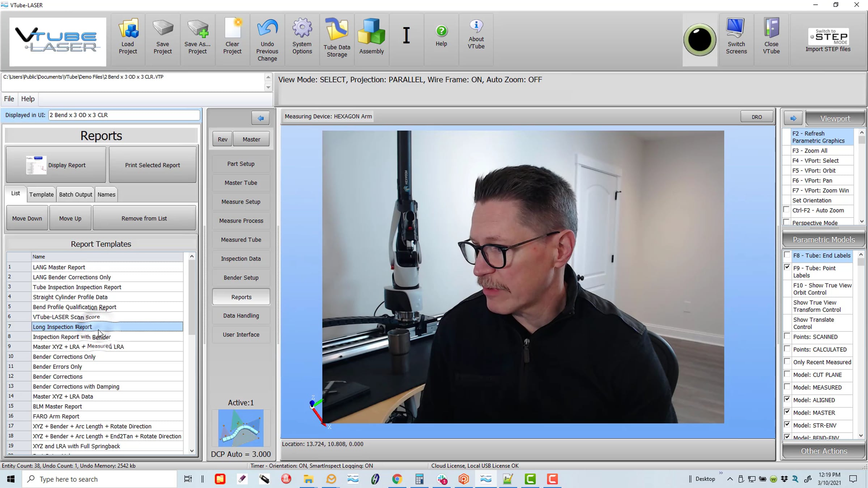Image resolution: width=868 pixels, height=488 pixels.
Task: Toggle F8 Tube End Labels checkbox
Action: tap(787, 255)
